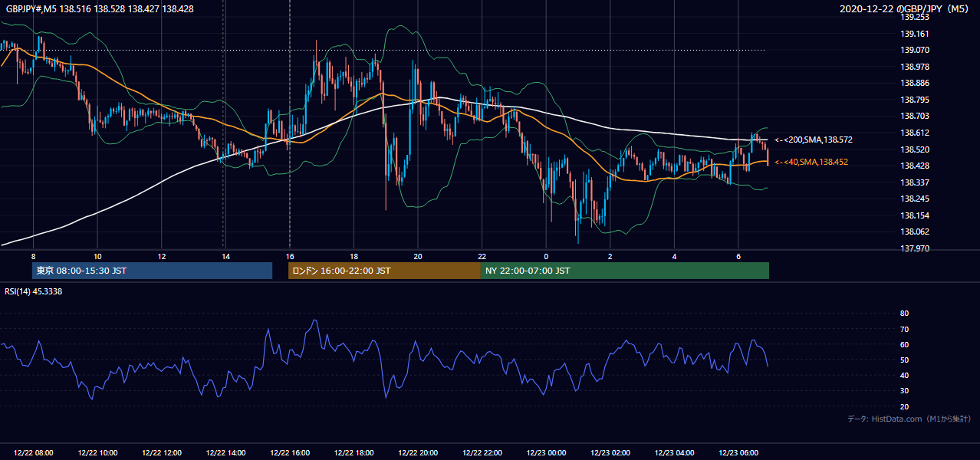This screenshot has height=460, width=980.
Task: Click the 12/23 00:00 bottom time label
Action: pyautogui.click(x=546, y=453)
